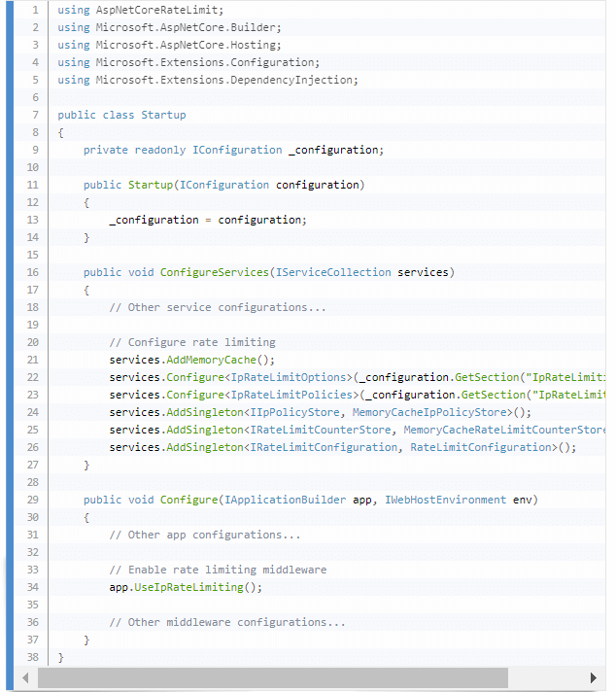
Task: Click line number 29 in the gutter
Action: pyautogui.click(x=32, y=500)
